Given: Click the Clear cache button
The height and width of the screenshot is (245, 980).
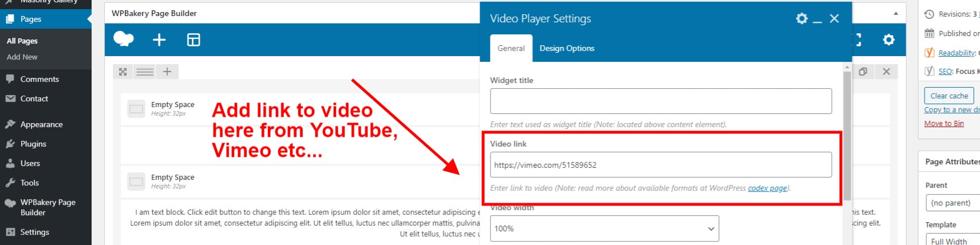Looking at the screenshot, I should [949, 96].
